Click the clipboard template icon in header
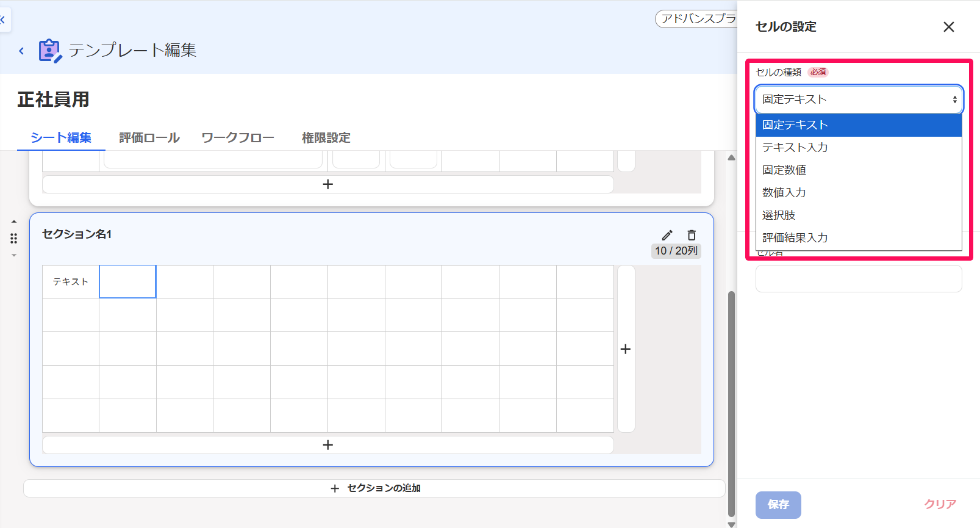This screenshot has width=980, height=528. 50,51
